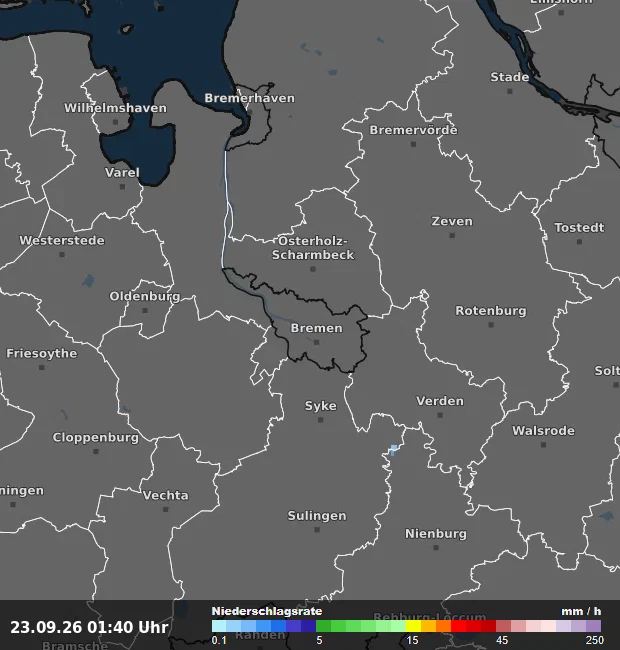
Task: Select the Rotenburg city marker
Action: 491,325
